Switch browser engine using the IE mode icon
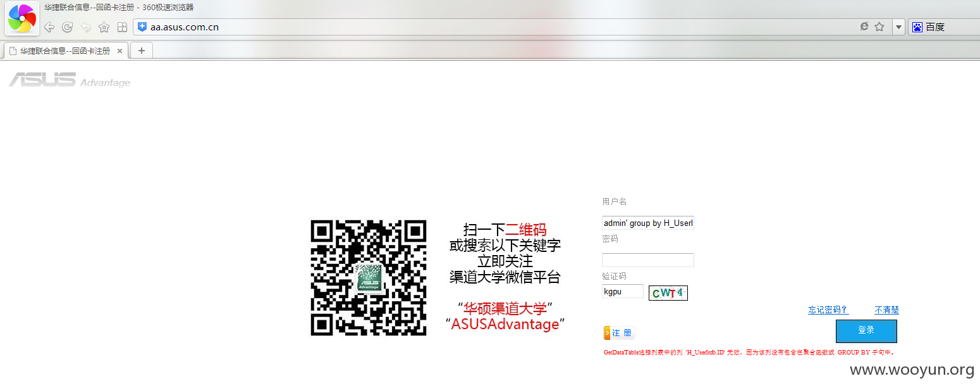Screen dimensions: 980x388 864,27
